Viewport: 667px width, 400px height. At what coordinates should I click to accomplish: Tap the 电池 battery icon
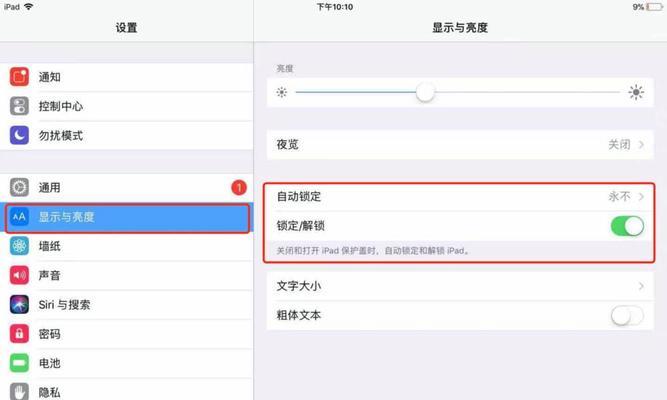(x=19, y=363)
